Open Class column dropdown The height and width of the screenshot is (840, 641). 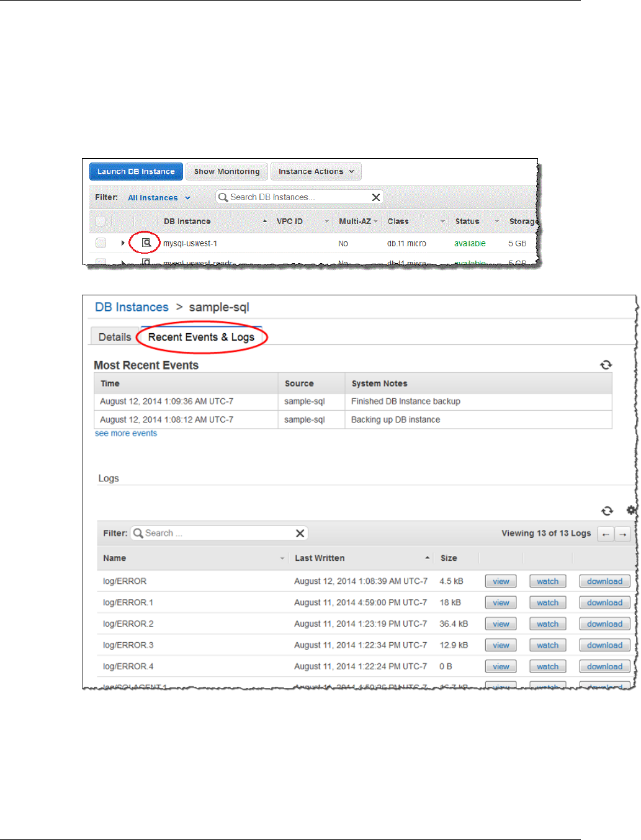click(x=442, y=221)
